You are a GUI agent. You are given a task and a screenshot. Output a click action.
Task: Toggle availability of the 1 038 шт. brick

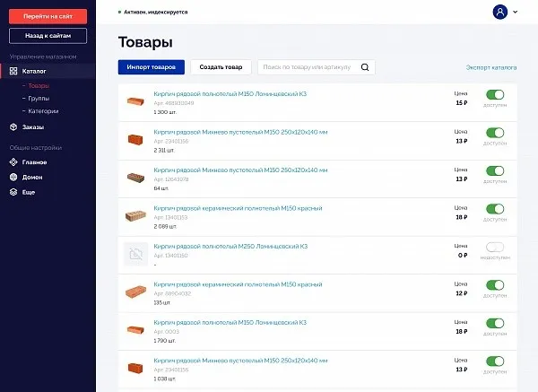(x=495, y=362)
